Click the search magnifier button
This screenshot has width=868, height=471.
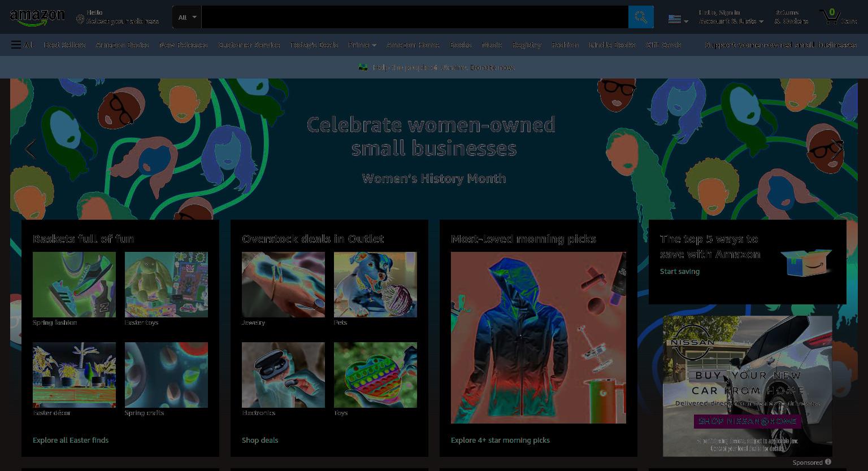coord(641,17)
